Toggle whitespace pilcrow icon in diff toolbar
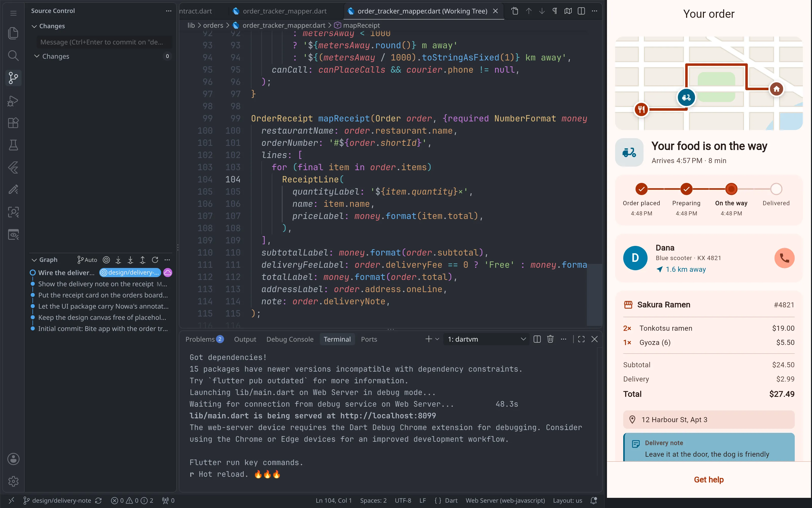This screenshot has height=508, width=812. pos(555,11)
